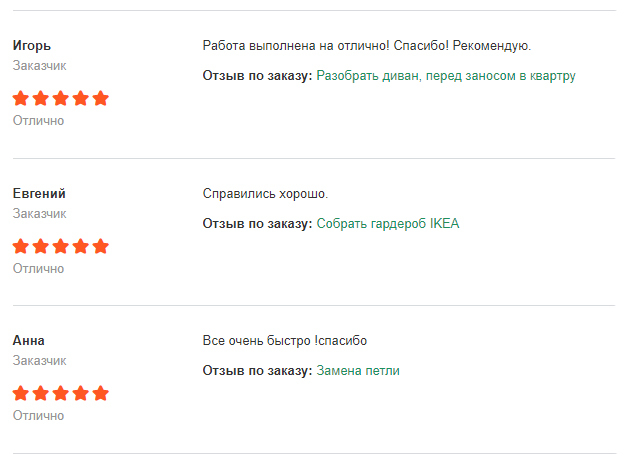Screen dimensions: 626x470
Task: Click the fifth star in Анна's rating
Action: [100, 393]
